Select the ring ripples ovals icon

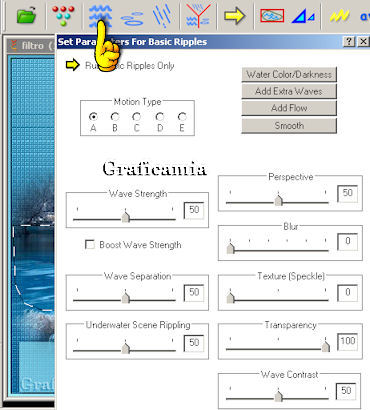132,18
